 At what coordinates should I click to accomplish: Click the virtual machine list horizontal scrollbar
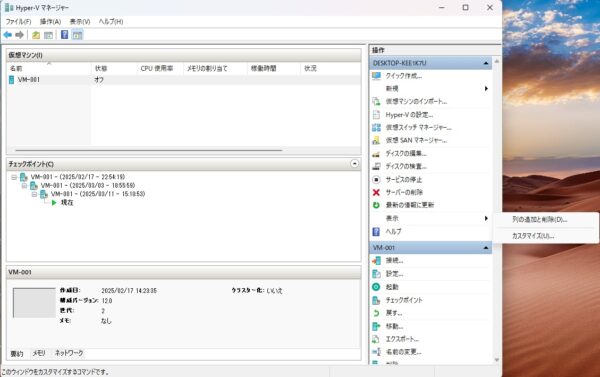tap(148, 150)
